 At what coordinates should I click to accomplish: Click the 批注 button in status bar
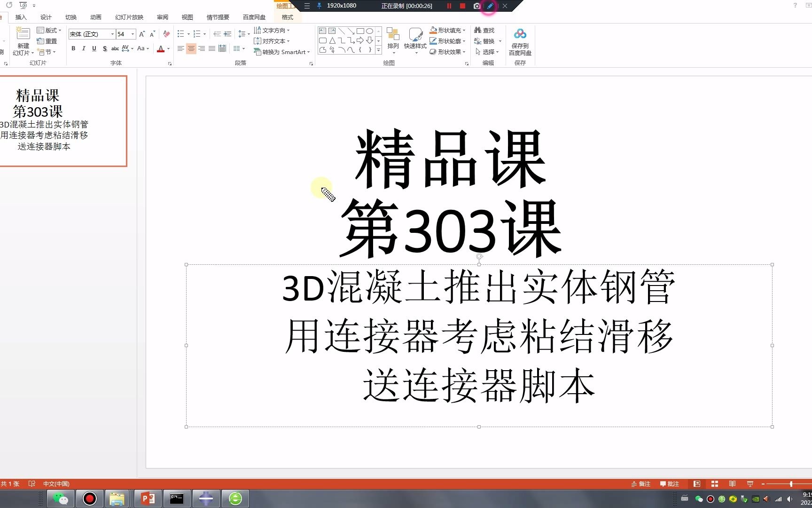[x=671, y=484]
